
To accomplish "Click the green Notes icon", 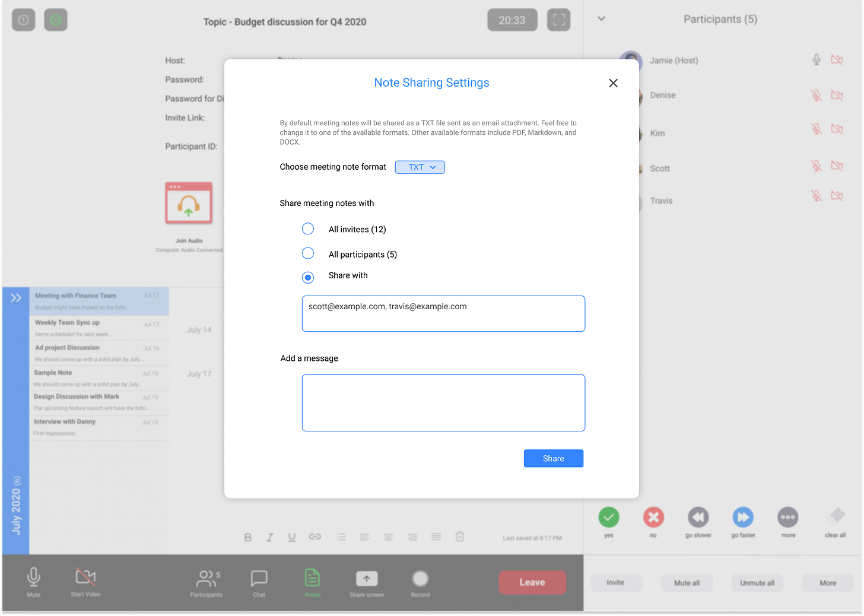I will click(312, 577).
